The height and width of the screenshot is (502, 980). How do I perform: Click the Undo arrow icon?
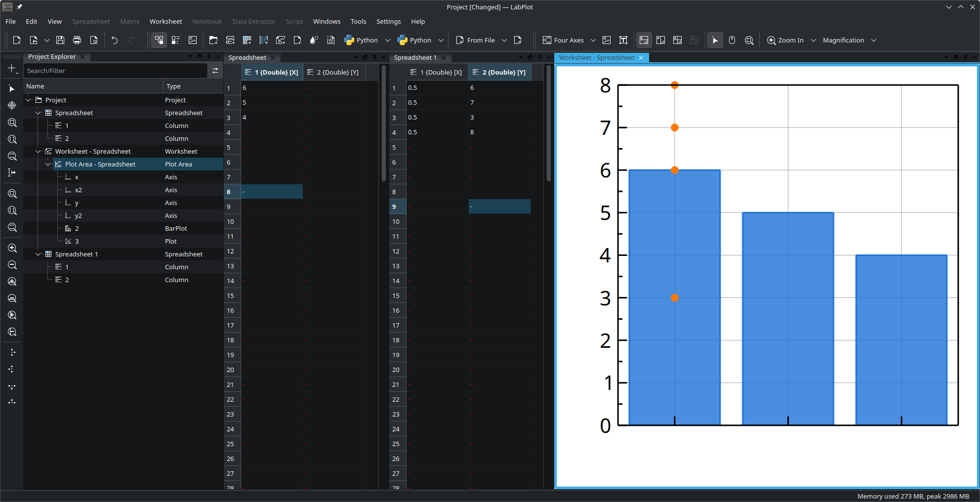(115, 41)
